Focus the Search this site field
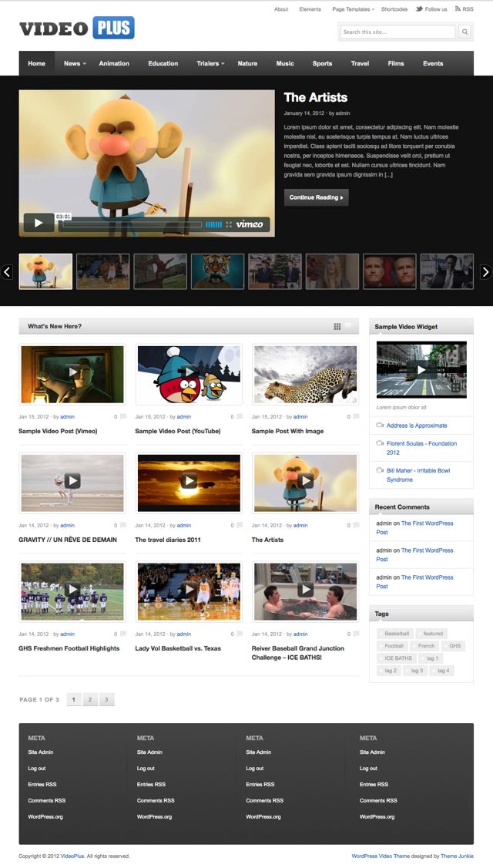 pos(397,32)
